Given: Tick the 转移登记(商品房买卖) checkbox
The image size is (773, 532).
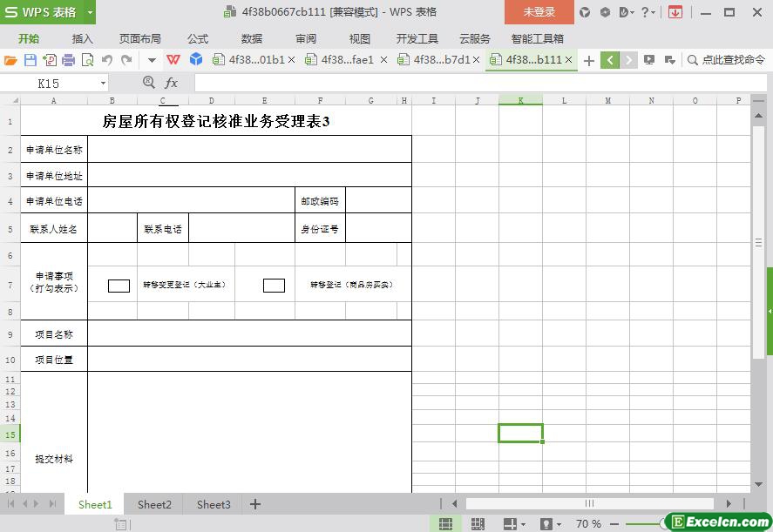Looking at the screenshot, I should 274,286.
